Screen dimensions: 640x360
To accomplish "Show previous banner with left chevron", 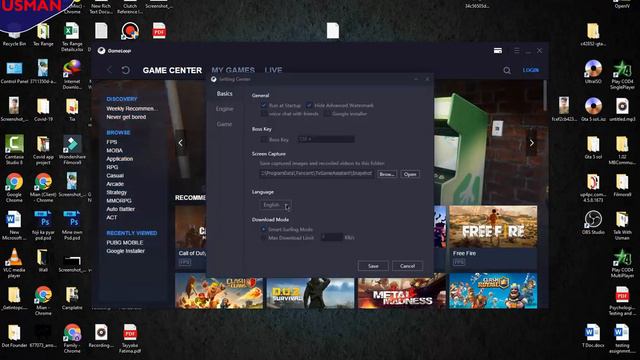I will tap(180, 143).
